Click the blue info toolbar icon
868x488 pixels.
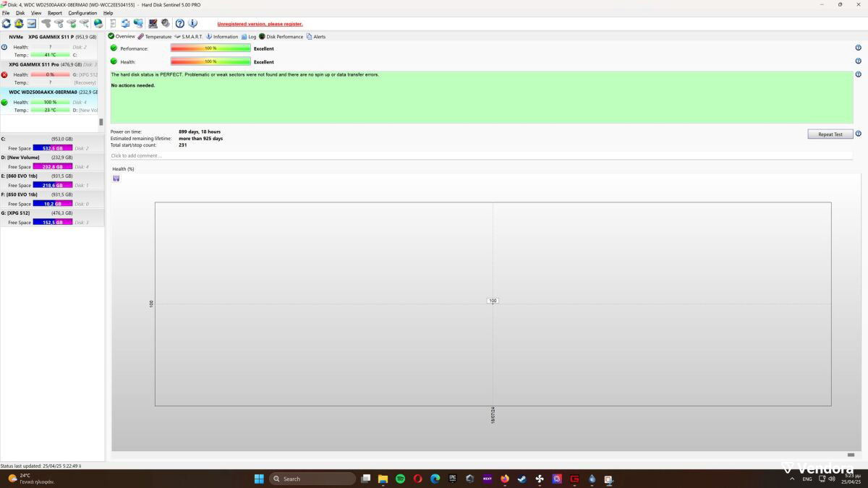pyautogui.click(x=192, y=24)
